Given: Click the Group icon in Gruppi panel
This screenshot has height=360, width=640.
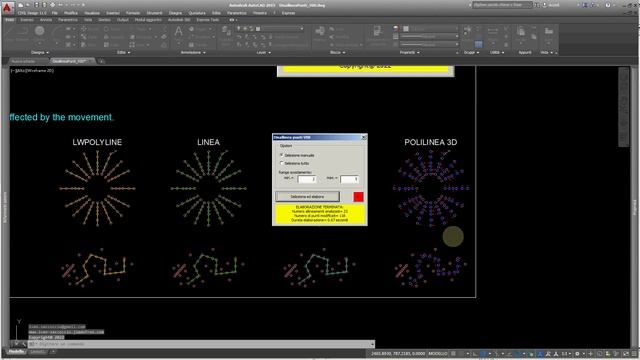Looking at the screenshot, I should (x=468, y=30).
